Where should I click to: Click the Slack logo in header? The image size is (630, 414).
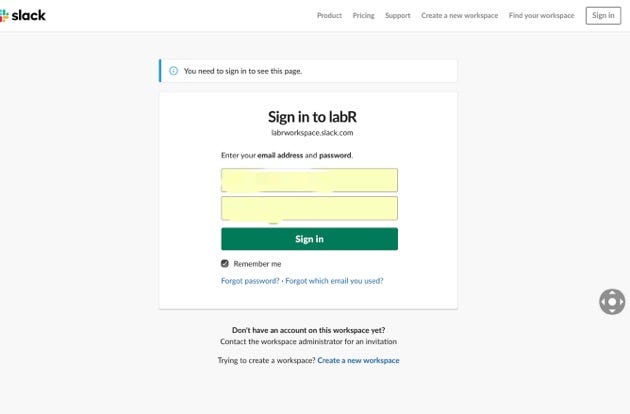click(23, 16)
